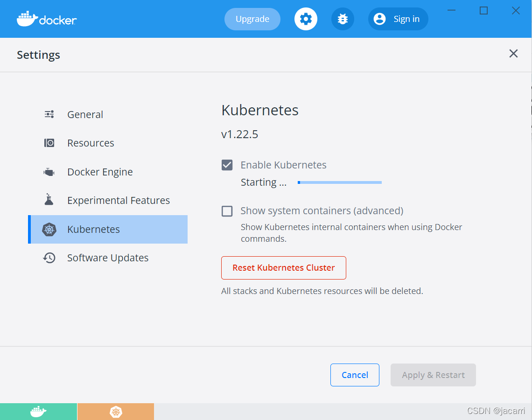
Task: Click the Docker Engine icon
Action: 49,172
